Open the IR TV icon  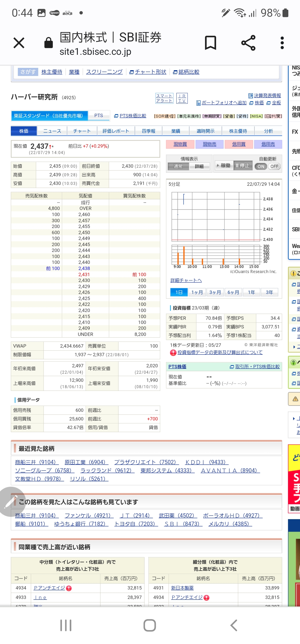point(182,98)
